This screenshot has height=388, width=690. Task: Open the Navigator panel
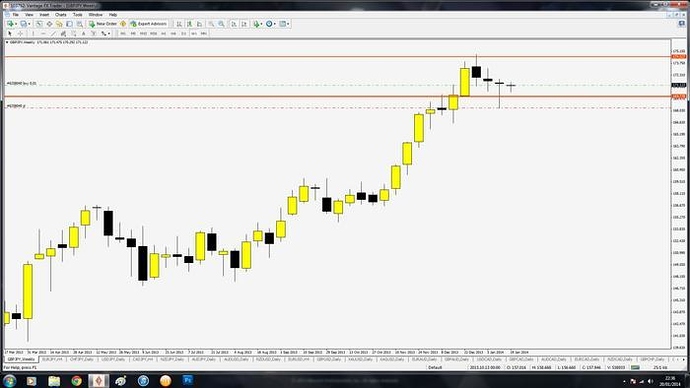(x=59, y=24)
